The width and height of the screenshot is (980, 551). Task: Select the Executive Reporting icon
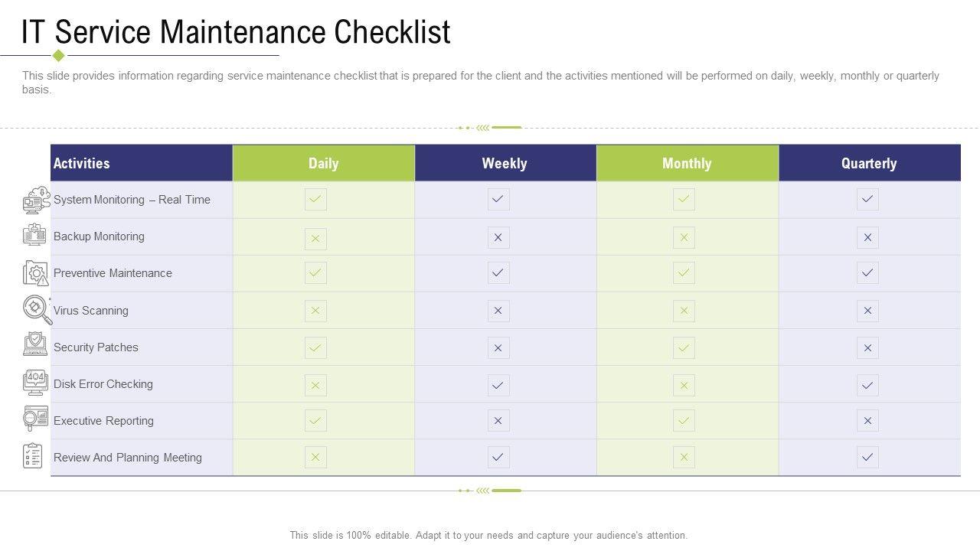[x=35, y=419]
